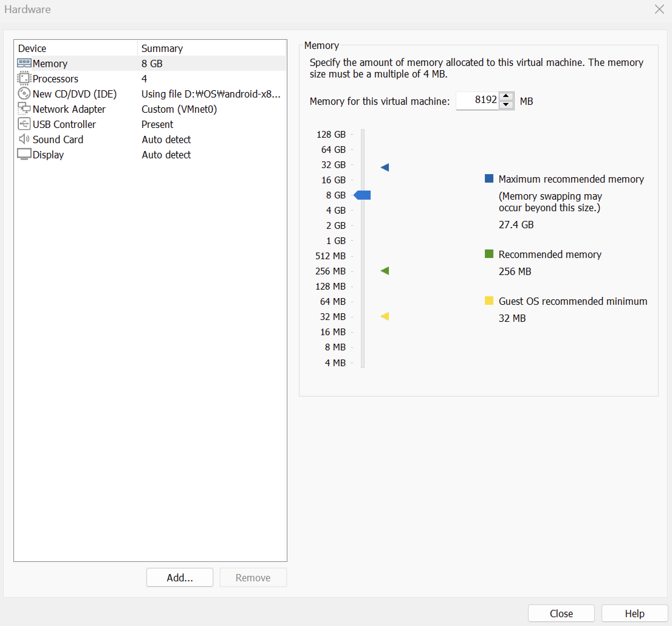
Task: Click the Network Adapter icon
Action: pyautogui.click(x=24, y=109)
